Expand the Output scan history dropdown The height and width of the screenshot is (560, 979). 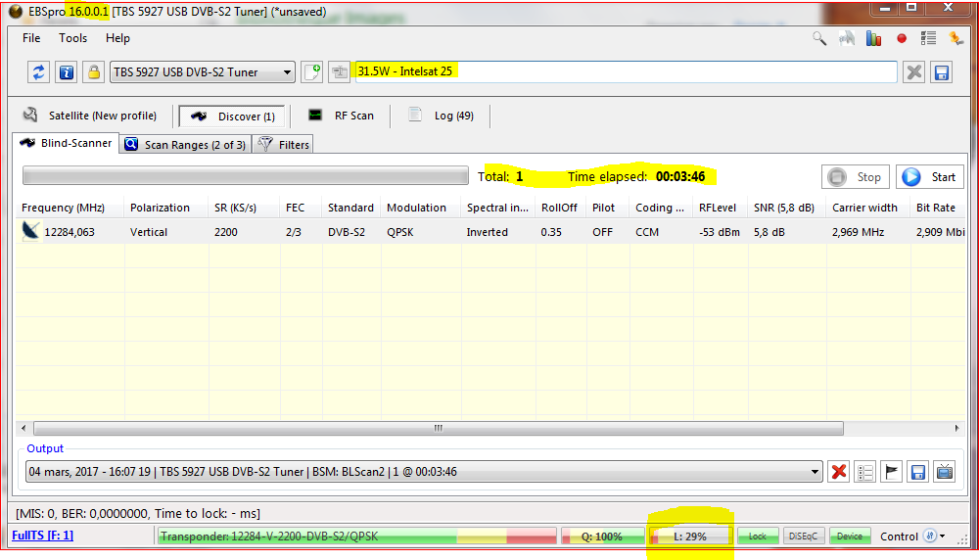click(816, 472)
